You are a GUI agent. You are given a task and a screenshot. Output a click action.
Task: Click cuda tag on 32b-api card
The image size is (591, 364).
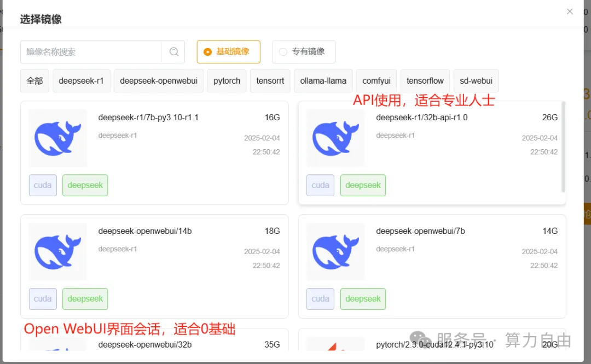pyautogui.click(x=320, y=185)
